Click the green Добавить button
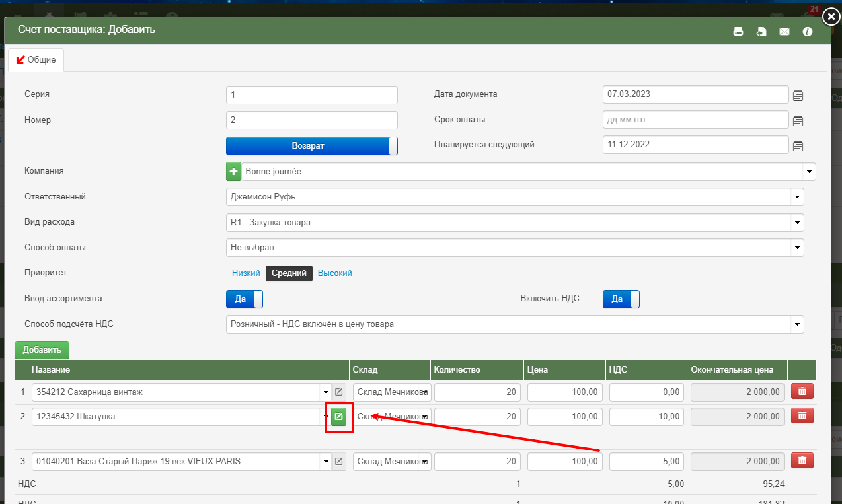The width and height of the screenshot is (842, 504). (42, 350)
